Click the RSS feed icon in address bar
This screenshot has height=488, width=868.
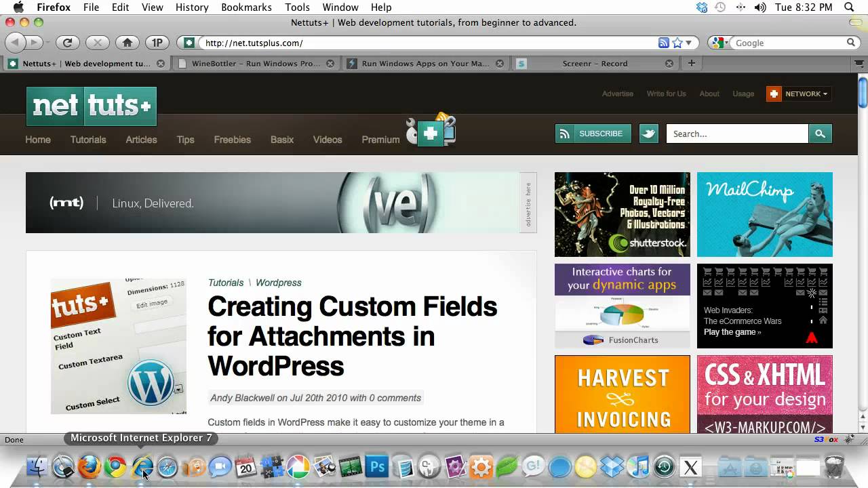[x=664, y=43]
